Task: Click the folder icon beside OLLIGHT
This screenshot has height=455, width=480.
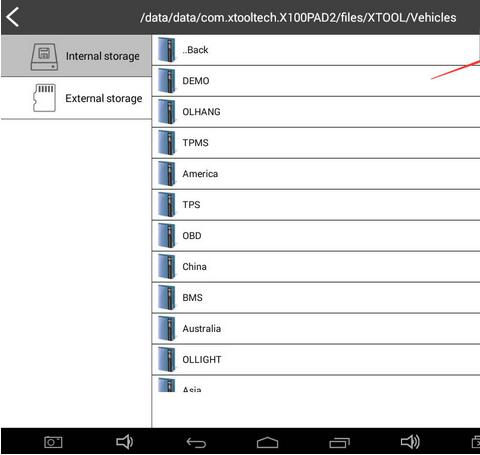Action: pyautogui.click(x=166, y=360)
